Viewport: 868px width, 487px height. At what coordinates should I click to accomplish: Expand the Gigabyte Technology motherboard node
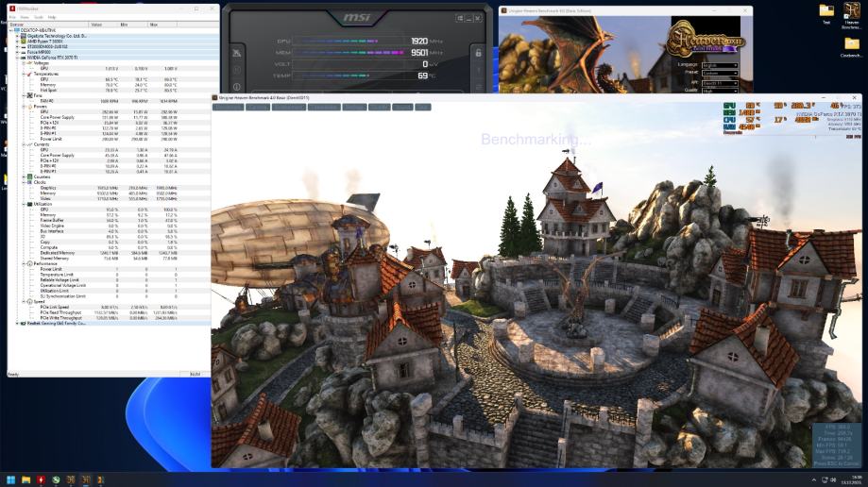click(x=17, y=36)
